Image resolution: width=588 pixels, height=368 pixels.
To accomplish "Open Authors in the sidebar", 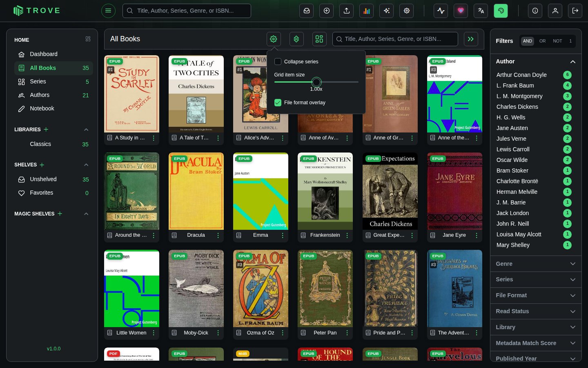I will pyautogui.click(x=53, y=95).
